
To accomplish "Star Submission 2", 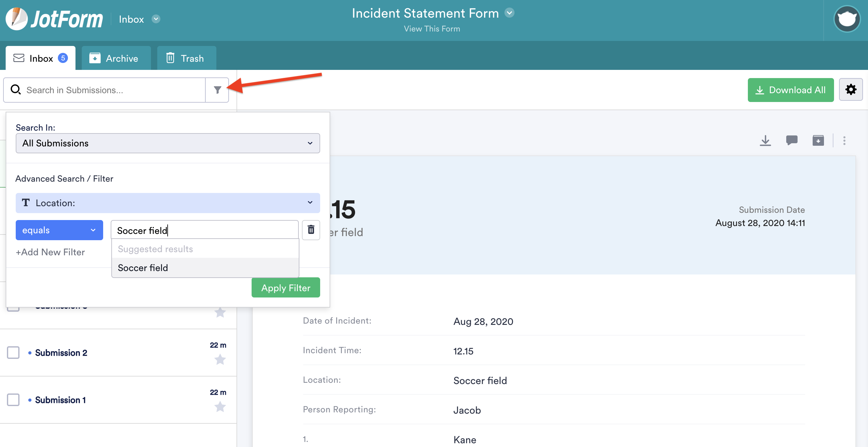I will [220, 359].
